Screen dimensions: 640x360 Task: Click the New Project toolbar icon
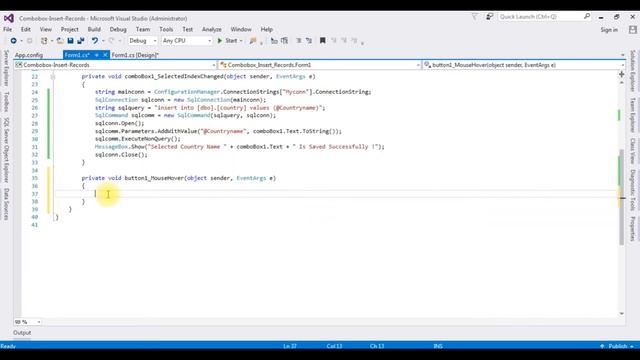tap(44, 40)
